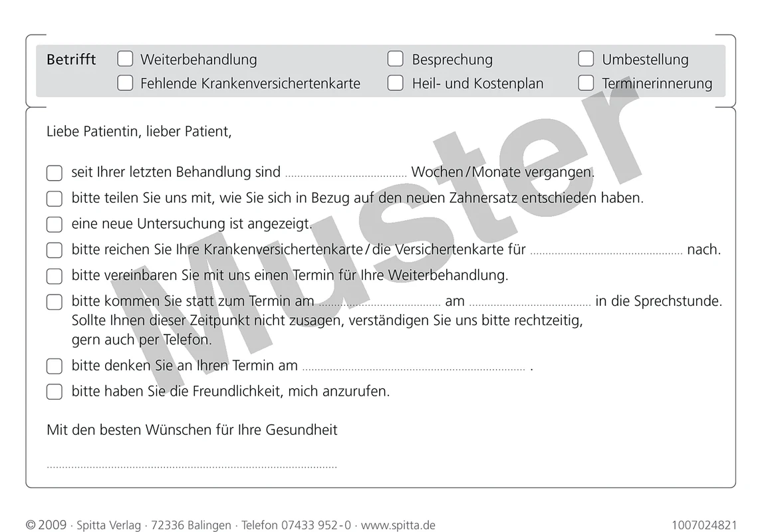This screenshot has width=766, height=532.
Task: Check the box about Freundlichkeit, mich anzurufen
Action: (x=54, y=392)
